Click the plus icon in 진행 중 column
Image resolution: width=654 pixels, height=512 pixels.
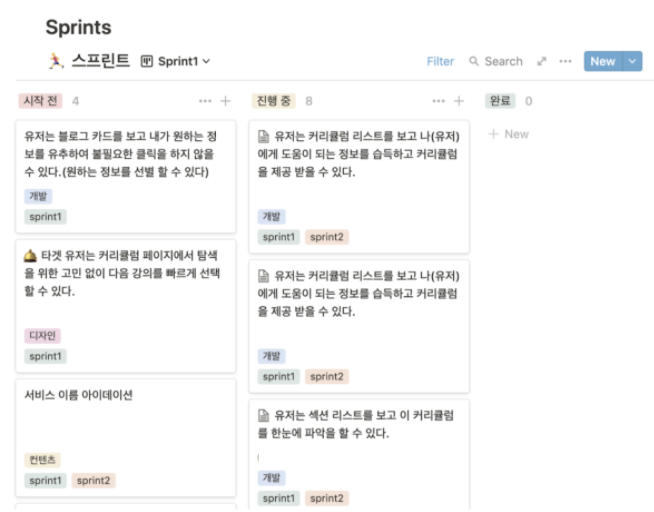(459, 101)
